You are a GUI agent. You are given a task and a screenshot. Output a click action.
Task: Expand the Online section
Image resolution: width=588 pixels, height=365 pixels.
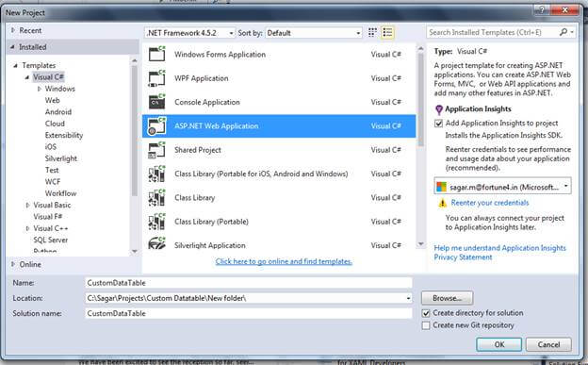(13, 264)
